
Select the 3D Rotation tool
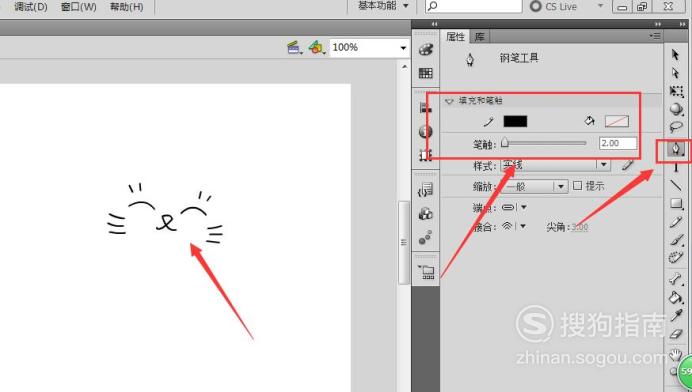[x=676, y=109]
